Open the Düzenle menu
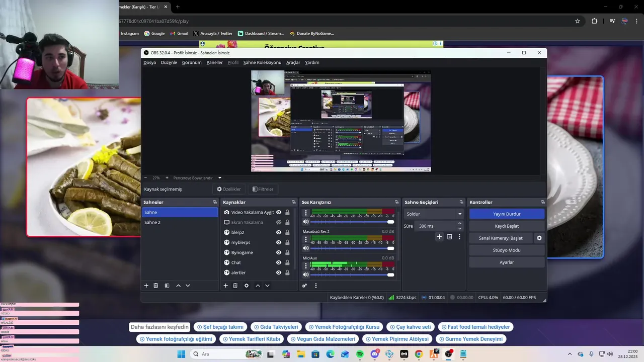The image size is (644, 362). [169, 62]
